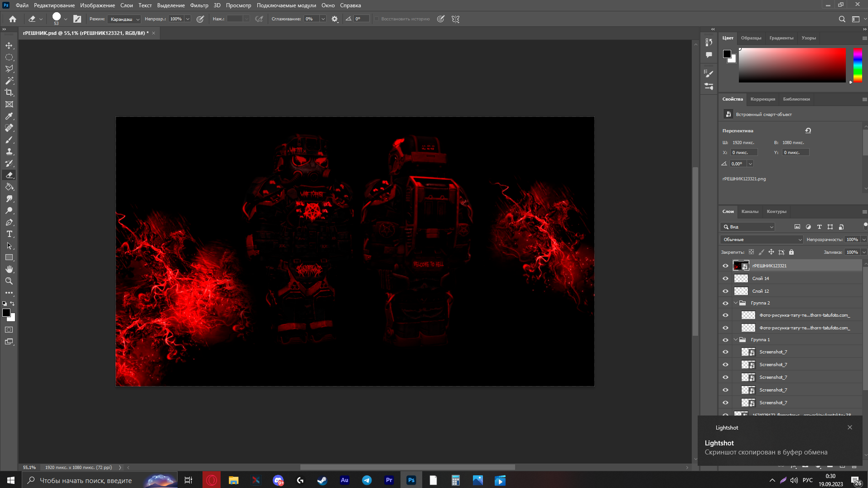
Task: Open the Изображение menu
Action: 97,5
